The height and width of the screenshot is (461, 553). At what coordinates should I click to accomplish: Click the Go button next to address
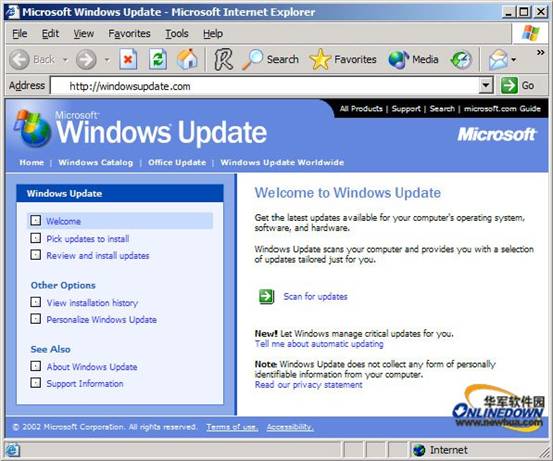point(518,85)
